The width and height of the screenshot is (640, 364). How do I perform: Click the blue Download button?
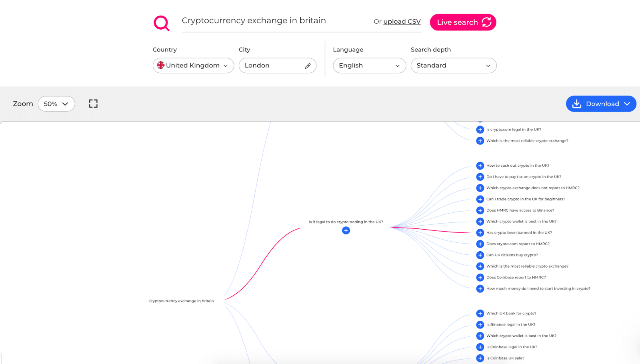click(x=601, y=104)
